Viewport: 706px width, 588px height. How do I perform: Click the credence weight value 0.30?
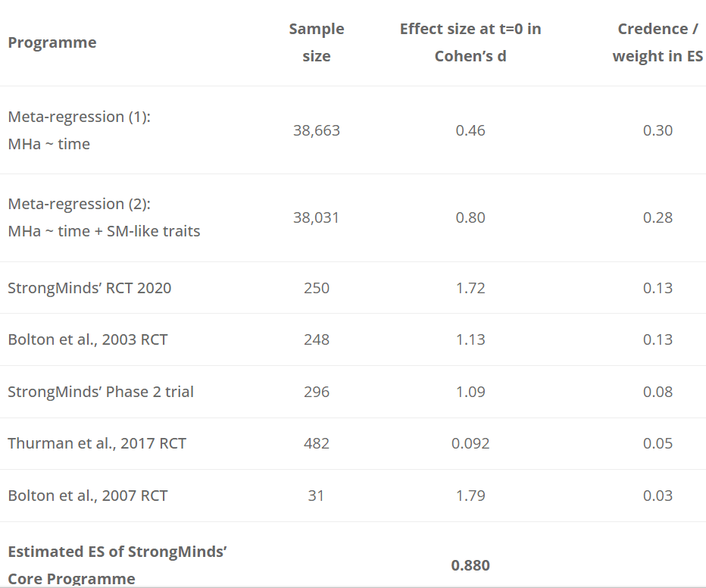(658, 130)
